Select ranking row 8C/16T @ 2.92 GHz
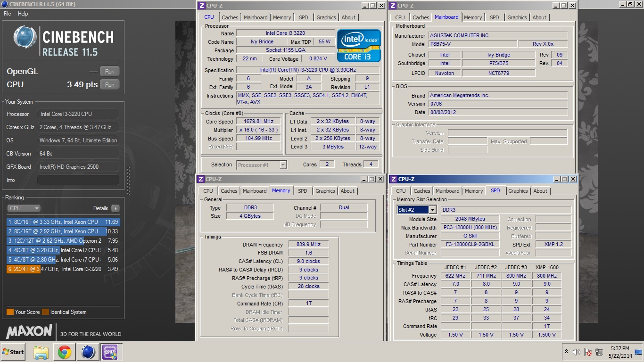Image resolution: width=644 pixels, height=362 pixels. pos(63,231)
